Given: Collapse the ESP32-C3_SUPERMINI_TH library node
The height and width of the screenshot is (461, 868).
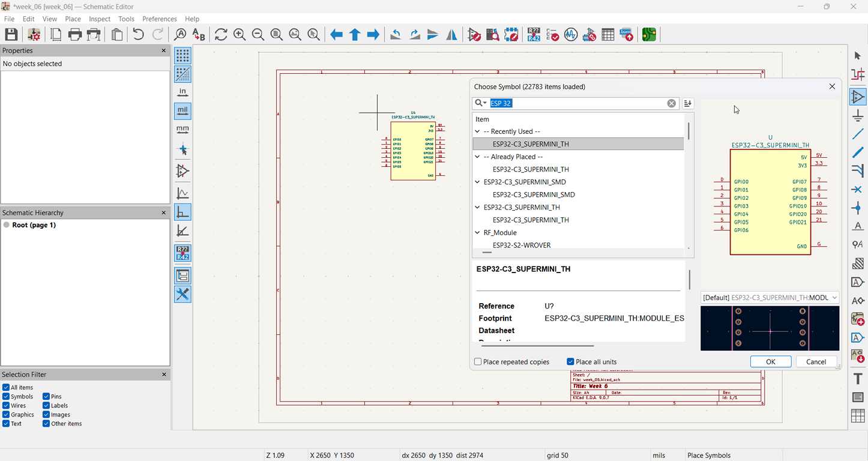Looking at the screenshot, I should pyautogui.click(x=478, y=207).
